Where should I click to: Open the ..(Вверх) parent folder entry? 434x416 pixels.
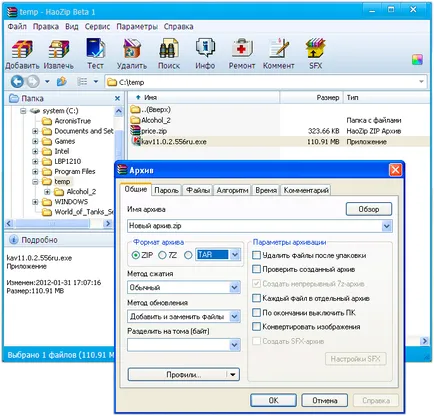coord(151,109)
